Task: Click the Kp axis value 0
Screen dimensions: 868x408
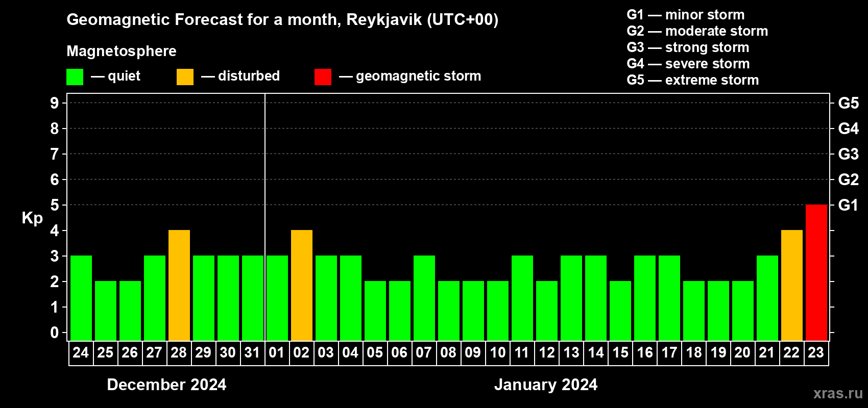Action: [55, 333]
